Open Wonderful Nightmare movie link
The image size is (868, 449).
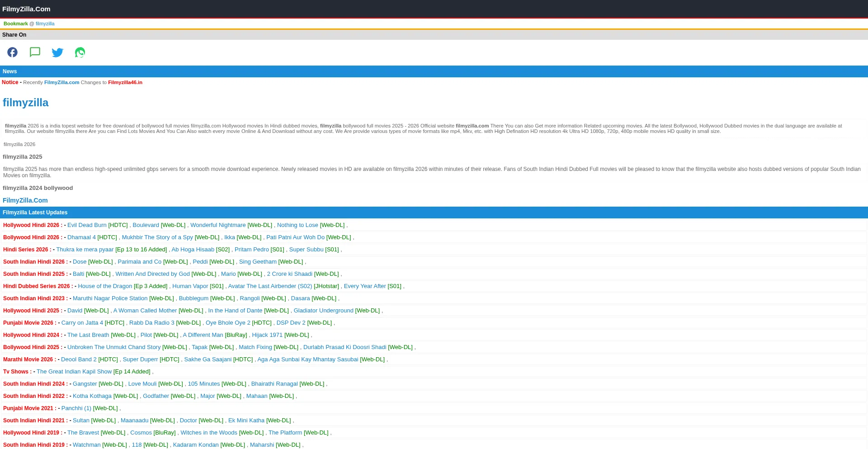[x=218, y=225]
